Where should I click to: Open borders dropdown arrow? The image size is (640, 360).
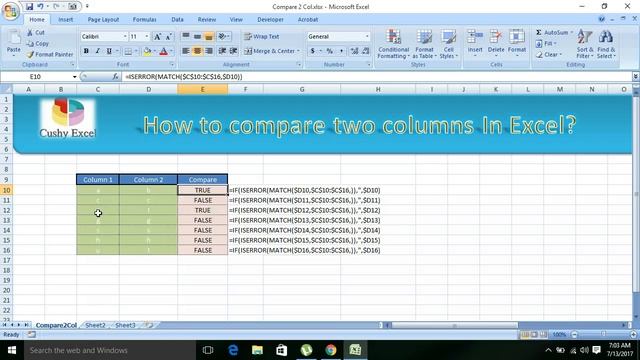click(136, 51)
